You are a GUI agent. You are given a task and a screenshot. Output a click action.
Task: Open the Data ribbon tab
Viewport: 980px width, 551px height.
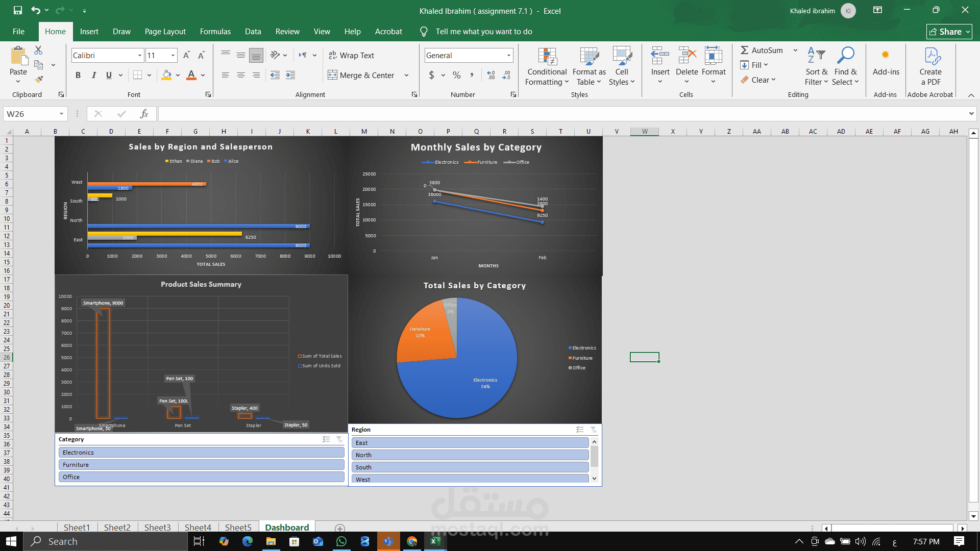(253, 32)
